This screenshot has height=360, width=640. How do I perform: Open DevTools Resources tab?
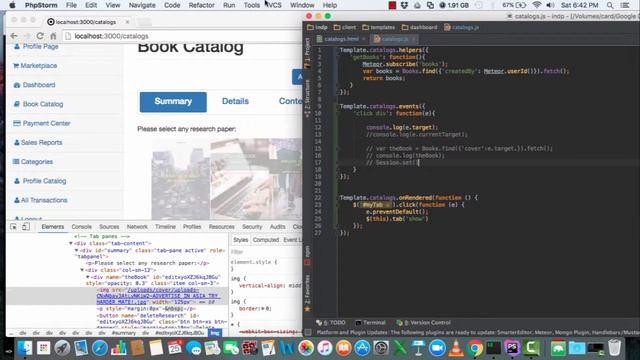(222, 227)
